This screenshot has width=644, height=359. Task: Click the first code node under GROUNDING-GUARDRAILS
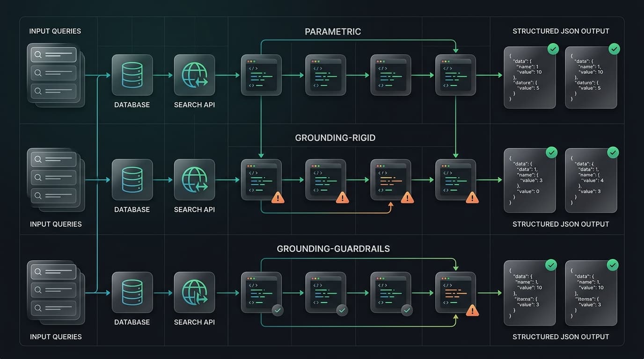[261, 293]
